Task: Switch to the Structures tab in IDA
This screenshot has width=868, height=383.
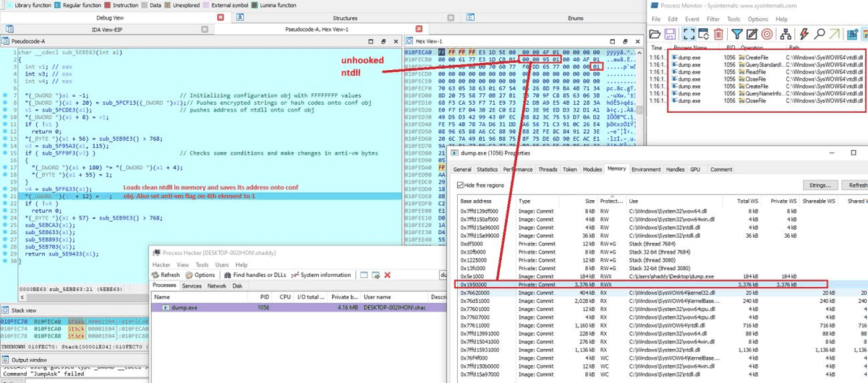Action: pyautogui.click(x=344, y=18)
